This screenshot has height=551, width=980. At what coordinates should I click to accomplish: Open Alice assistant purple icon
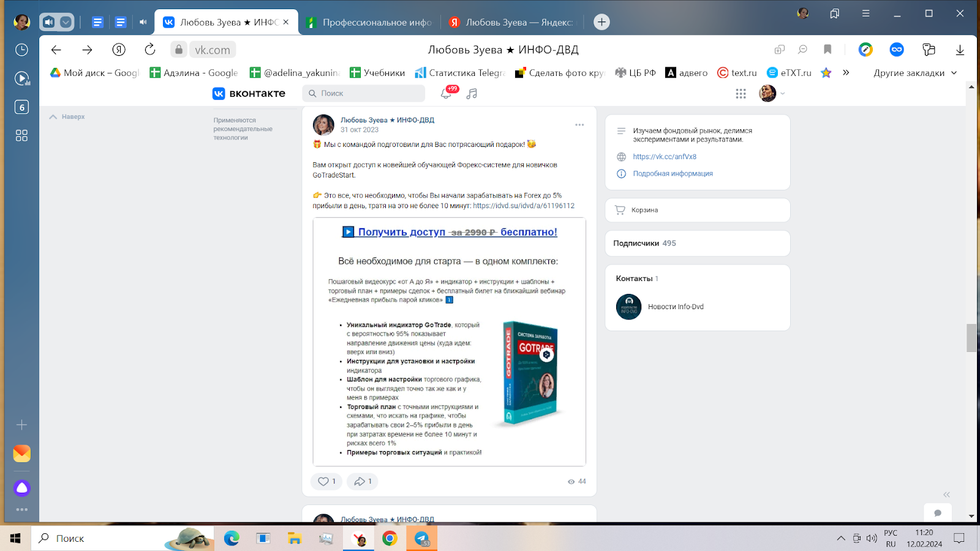tap(22, 488)
